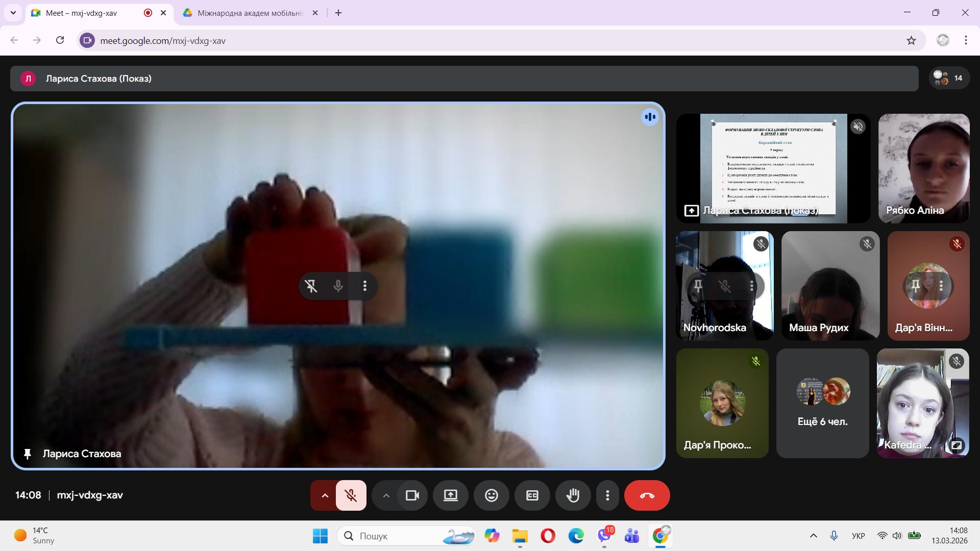Open the browser tab list dropdown
Screen dimensions: 980x551
tap(13, 13)
